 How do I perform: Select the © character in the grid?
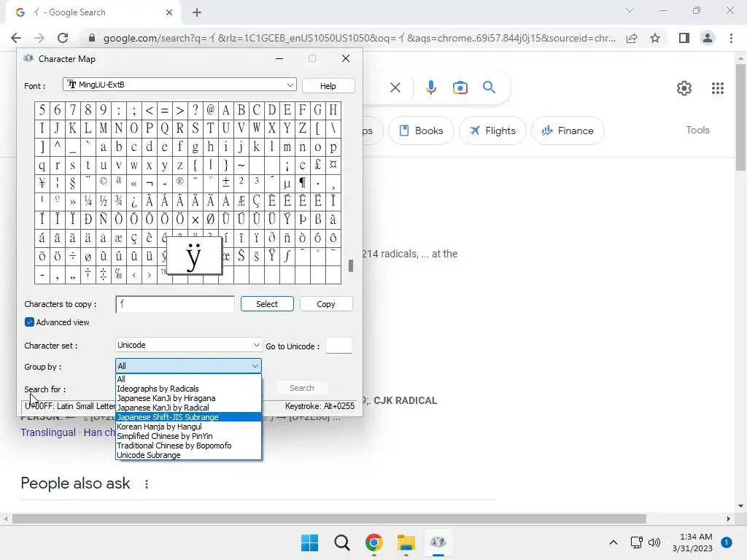coord(104,183)
